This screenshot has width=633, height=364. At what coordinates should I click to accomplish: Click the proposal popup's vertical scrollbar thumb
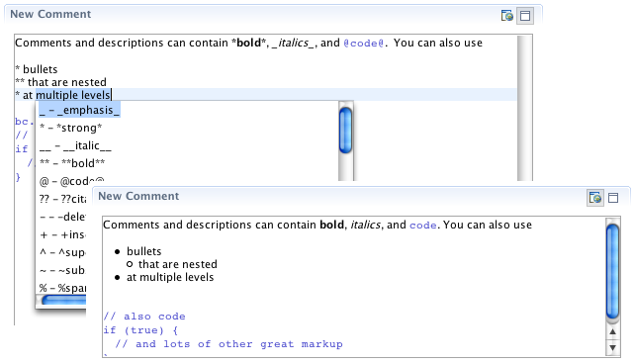coord(345,130)
